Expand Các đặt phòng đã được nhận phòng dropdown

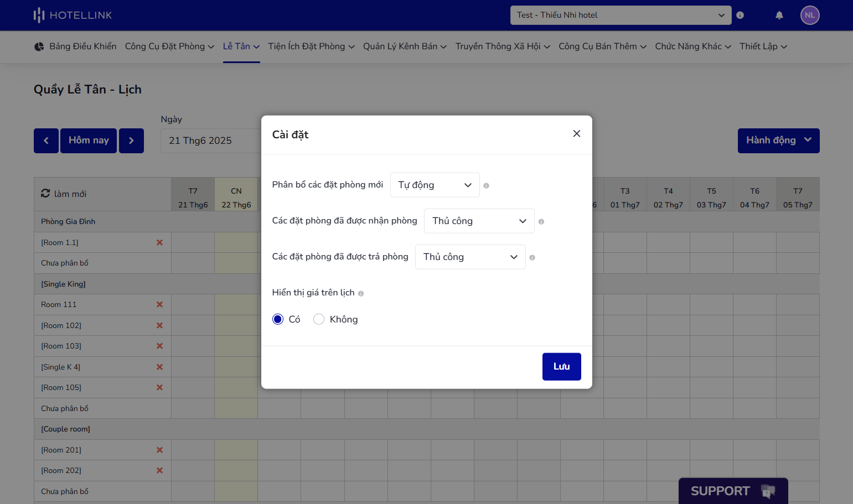click(x=479, y=221)
